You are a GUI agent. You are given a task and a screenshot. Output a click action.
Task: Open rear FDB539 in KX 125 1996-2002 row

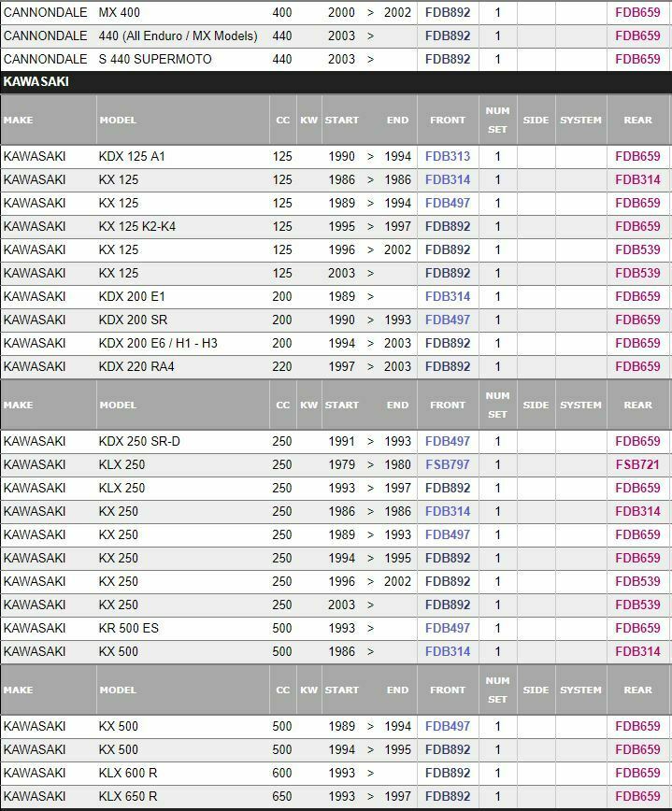(637, 249)
